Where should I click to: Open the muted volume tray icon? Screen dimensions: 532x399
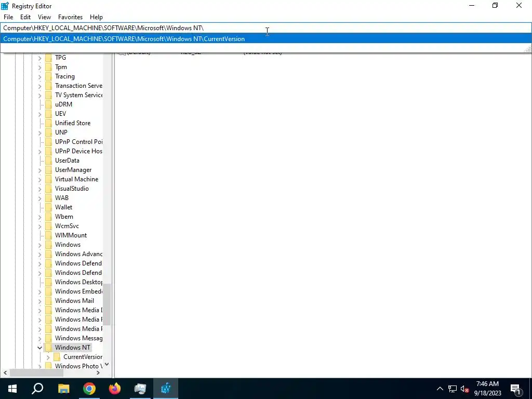pyautogui.click(x=464, y=389)
